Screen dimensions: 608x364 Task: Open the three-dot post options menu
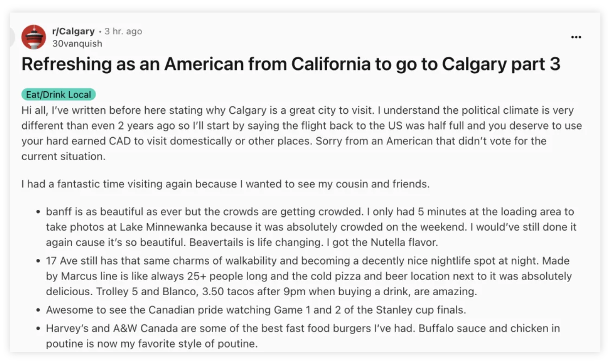pos(576,37)
